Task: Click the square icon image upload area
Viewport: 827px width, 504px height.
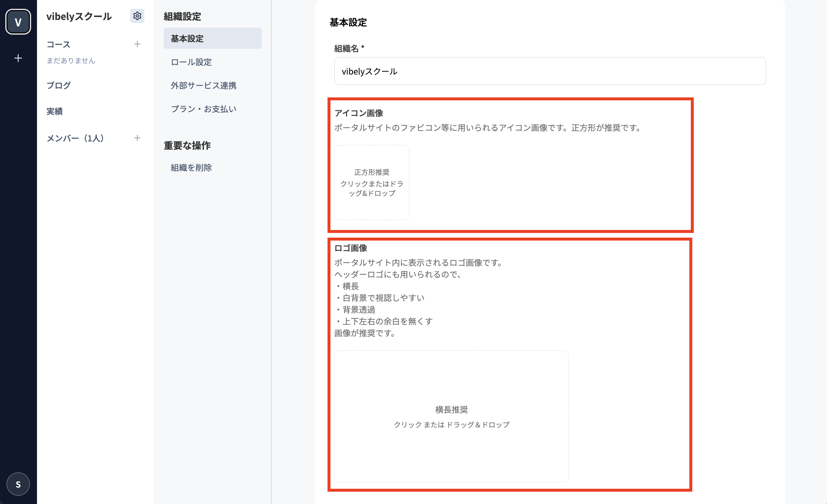Action: (x=372, y=182)
